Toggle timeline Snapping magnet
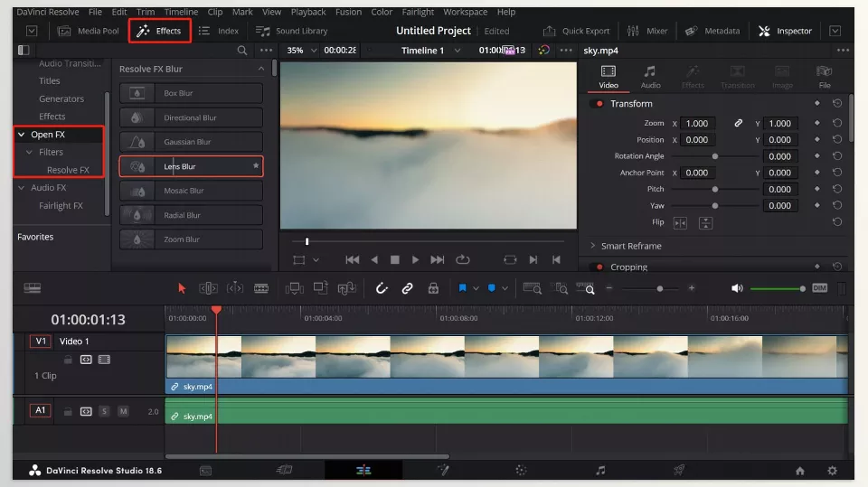Screen dimensions: 868x487 tap(382, 288)
